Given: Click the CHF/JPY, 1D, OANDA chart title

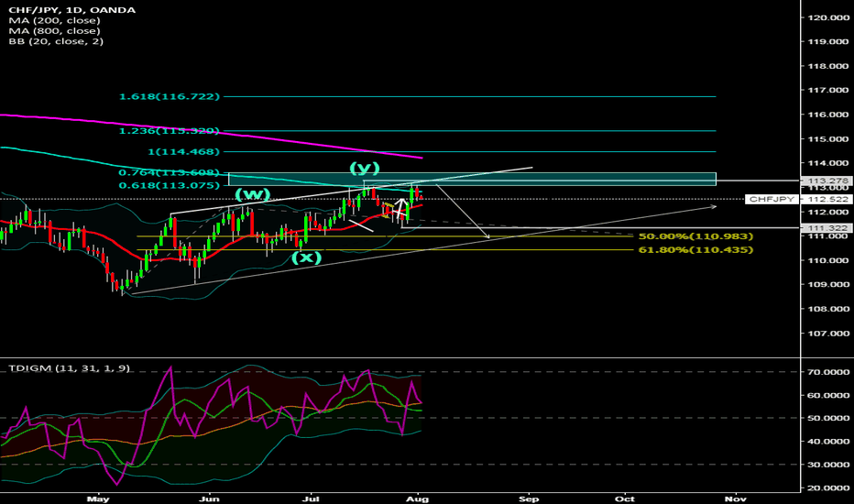Looking at the screenshot, I should [71, 10].
